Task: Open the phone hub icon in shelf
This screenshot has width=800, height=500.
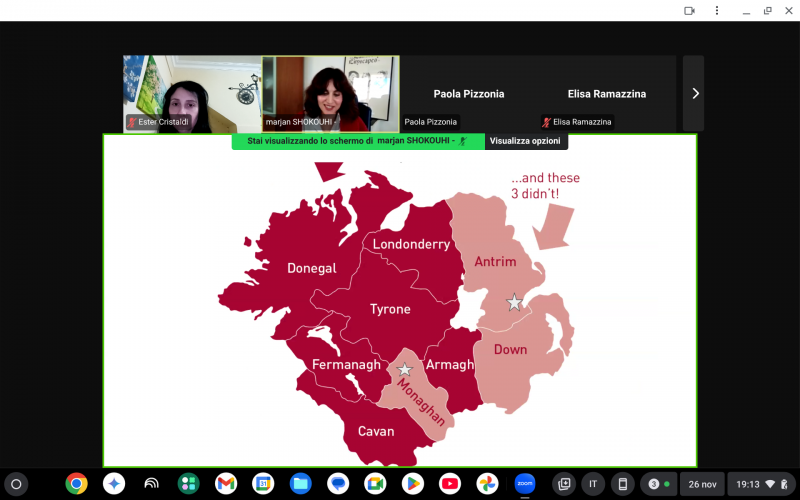Action: click(622, 484)
